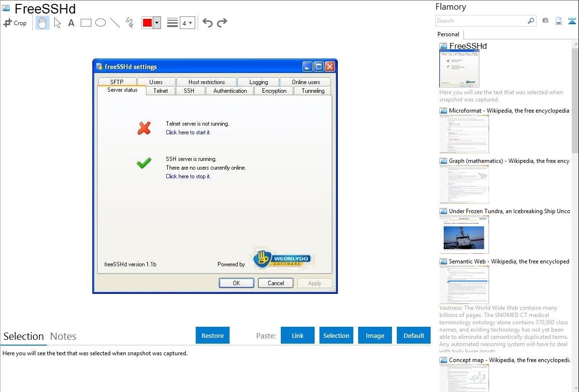Image resolution: width=579 pixels, height=392 pixels.
Task: Click the red color swatch
Action: (147, 23)
